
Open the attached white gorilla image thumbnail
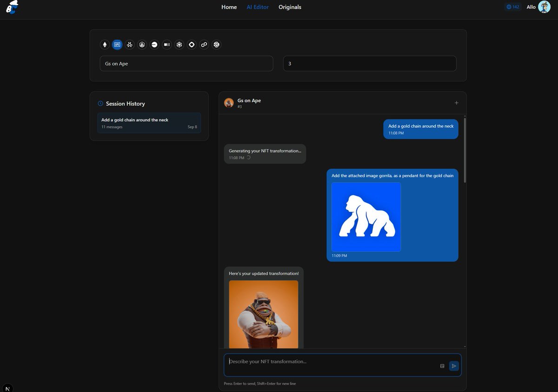point(366,217)
